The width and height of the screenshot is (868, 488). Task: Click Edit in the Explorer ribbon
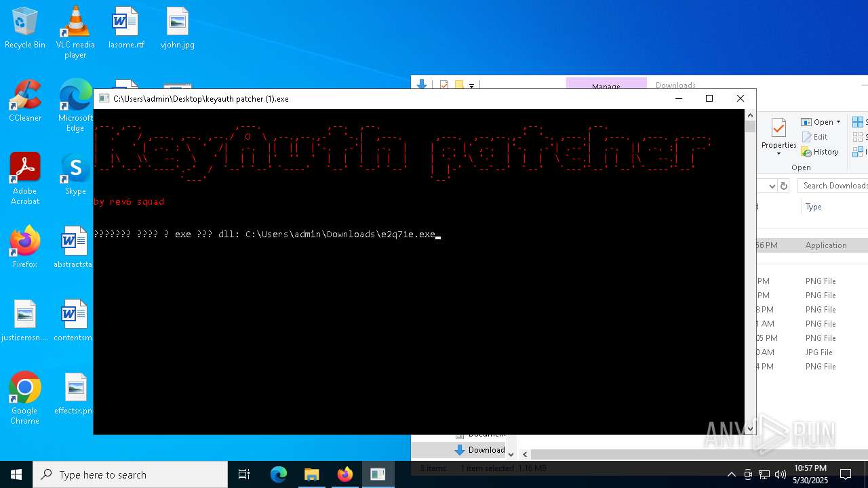tap(814, 137)
